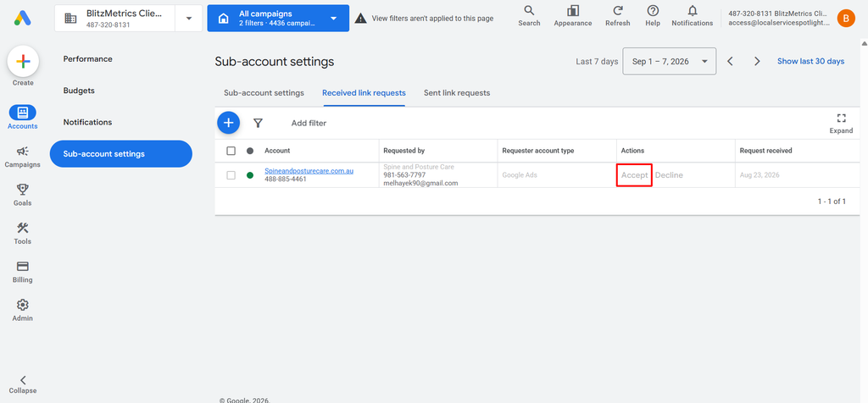Open Campaigns in the left sidebar
Image resolution: width=868 pixels, height=403 pixels.
[x=23, y=152]
